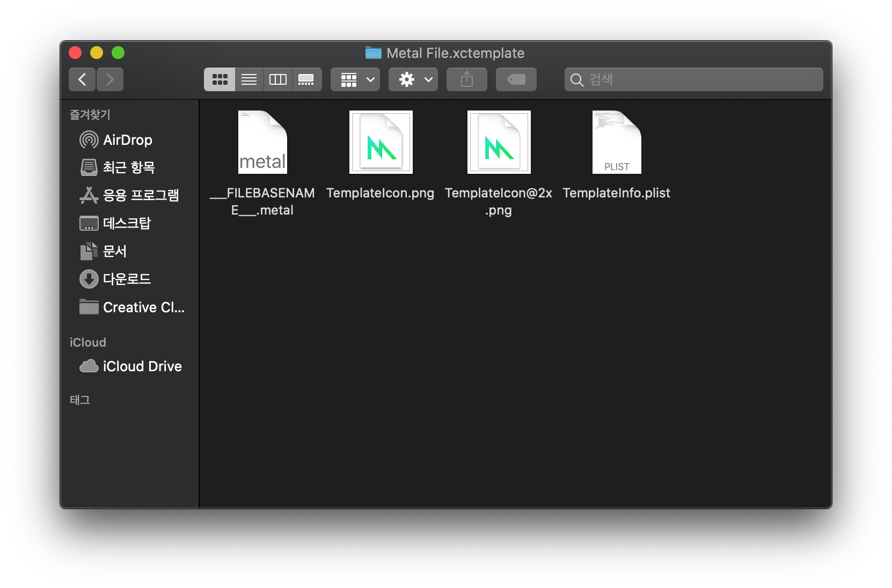
Task: Click the TemplateIcon.png file name
Action: (381, 193)
